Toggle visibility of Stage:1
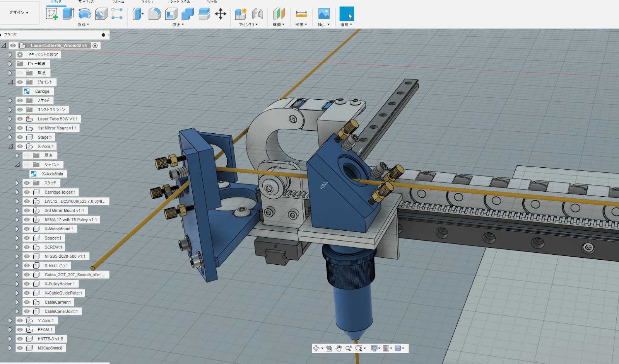Image resolution: width=619 pixels, height=364 pixels. coord(20,137)
